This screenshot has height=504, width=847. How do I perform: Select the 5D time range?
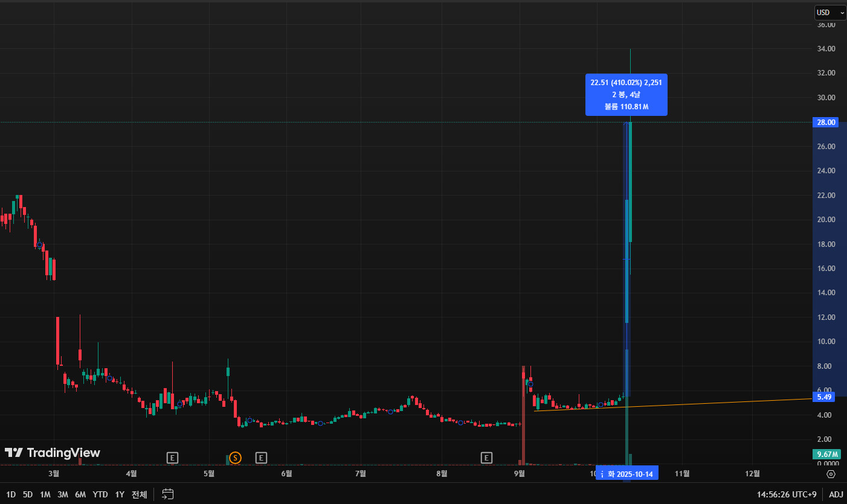pyautogui.click(x=28, y=494)
